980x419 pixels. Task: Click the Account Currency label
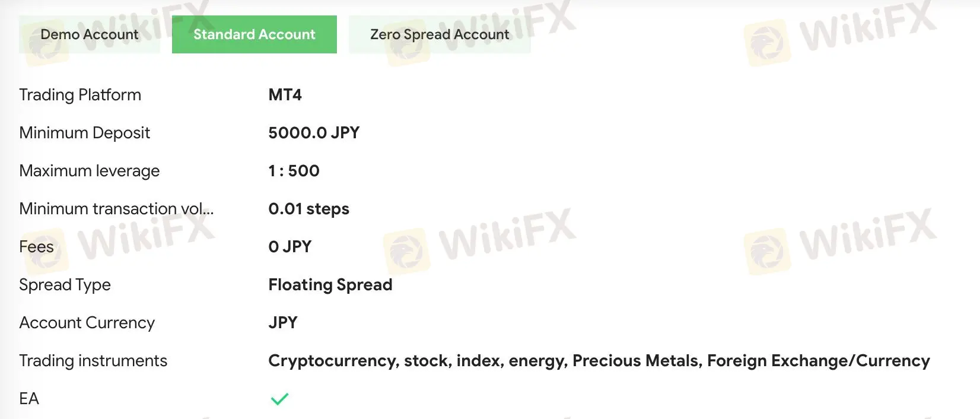pyautogui.click(x=87, y=323)
